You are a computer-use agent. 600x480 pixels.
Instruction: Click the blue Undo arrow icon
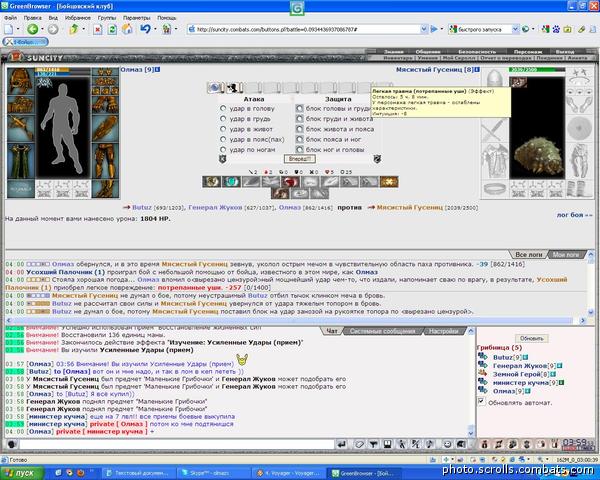click(145, 29)
